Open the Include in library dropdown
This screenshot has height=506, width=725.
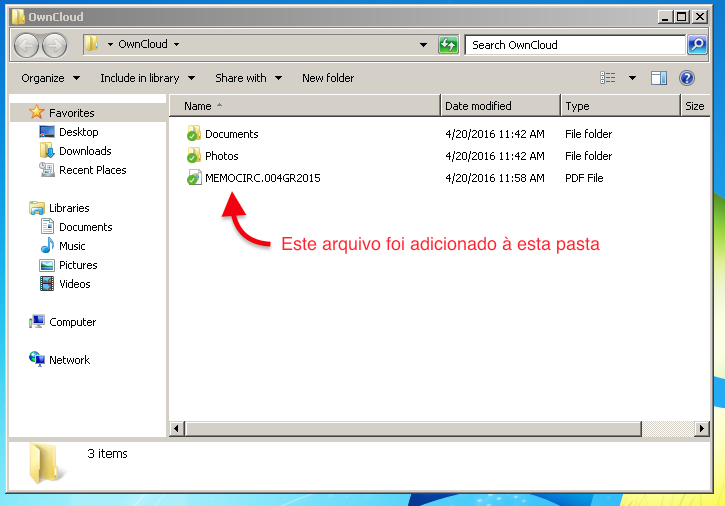click(147, 78)
